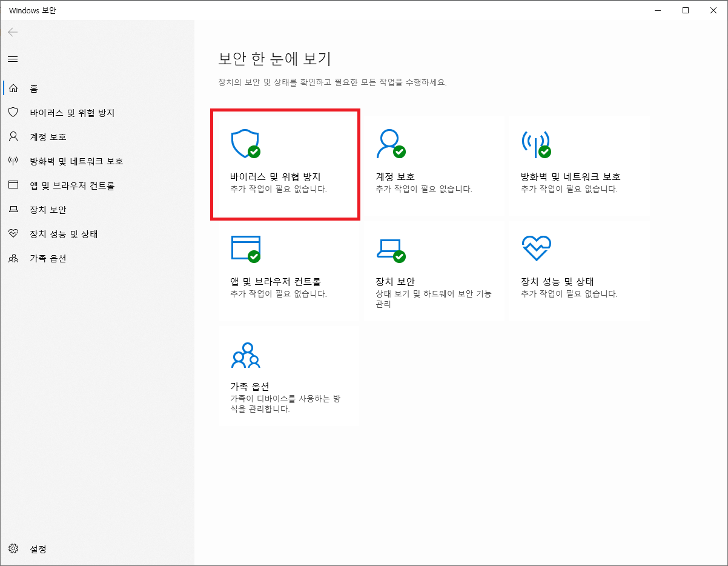Toggle the hamburger navigation menu
The height and width of the screenshot is (566, 728).
pos(13,59)
